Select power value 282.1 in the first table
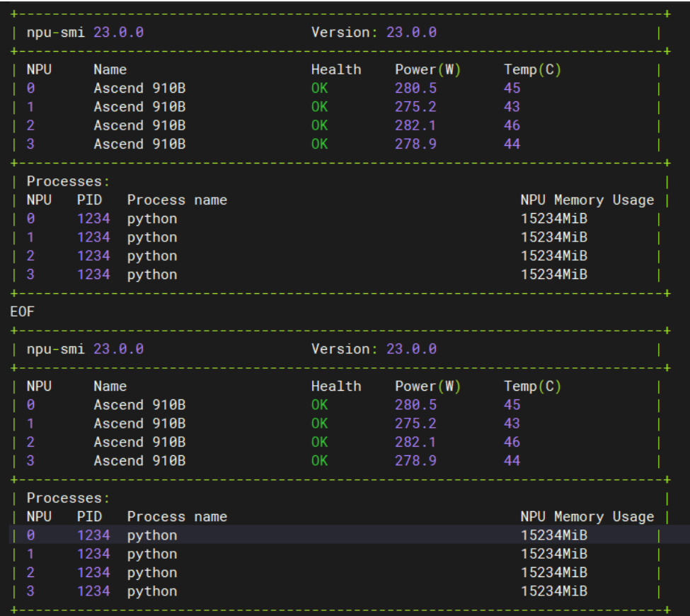 pyautogui.click(x=415, y=125)
